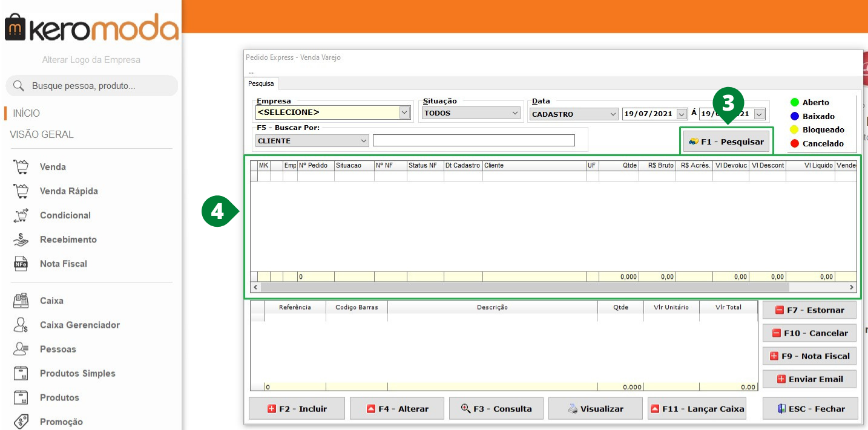
Task: Click the Situacao column header
Action: click(x=354, y=165)
